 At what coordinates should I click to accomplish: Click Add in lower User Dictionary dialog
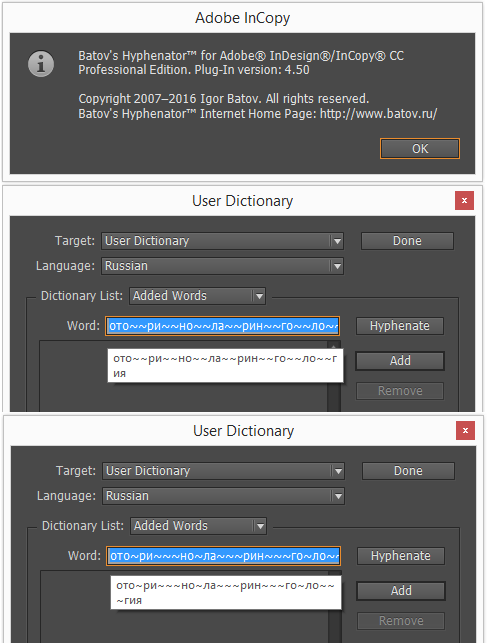coord(401,591)
